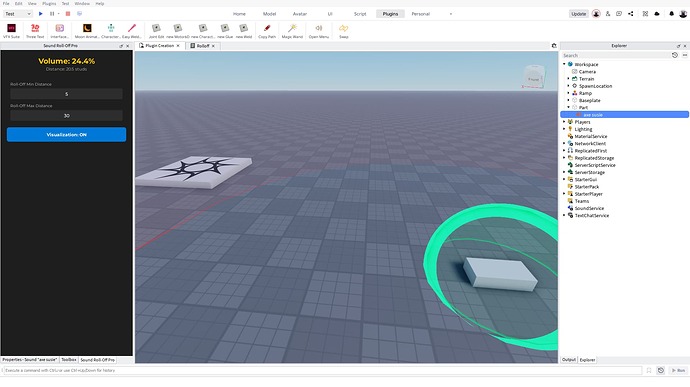Focus the Explorer search box
690x387 pixels.
615,55
